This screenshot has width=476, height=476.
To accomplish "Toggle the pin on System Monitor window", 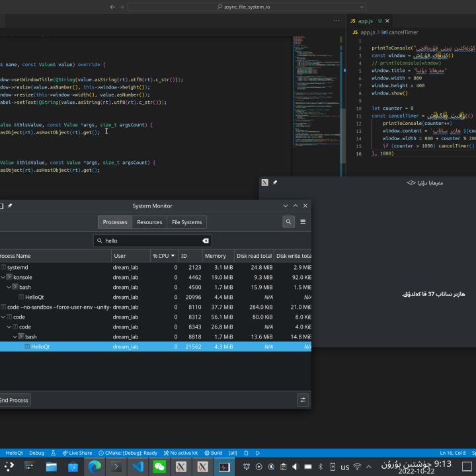I will coord(10,206).
